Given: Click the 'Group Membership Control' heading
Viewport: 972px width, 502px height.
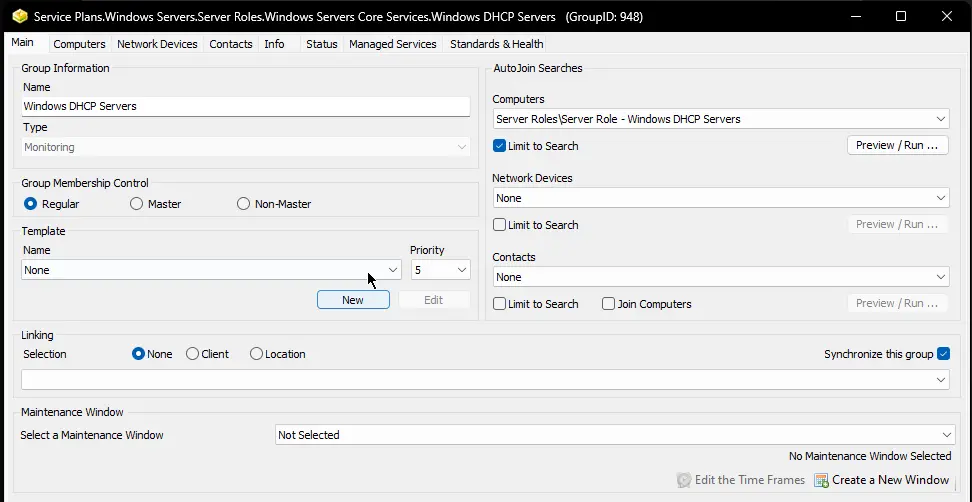Looking at the screenshot, I should (x=85, y=183).
